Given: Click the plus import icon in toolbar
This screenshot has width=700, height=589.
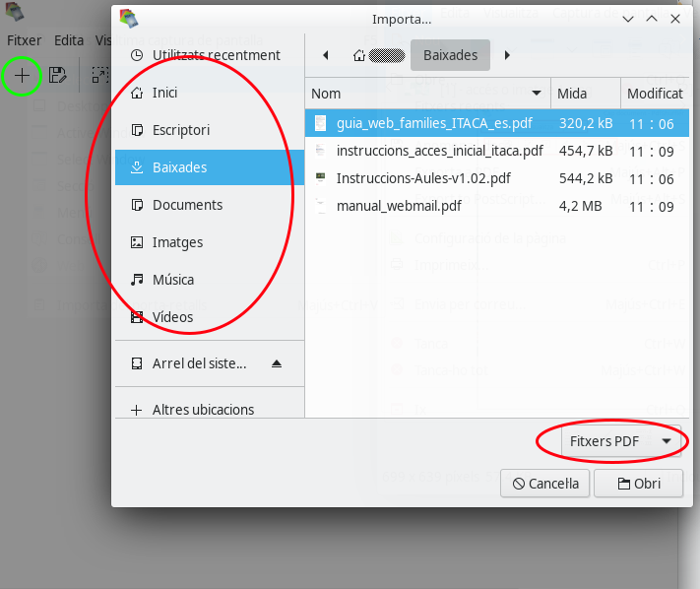Looking at the screenshot, I should (22, 75).
